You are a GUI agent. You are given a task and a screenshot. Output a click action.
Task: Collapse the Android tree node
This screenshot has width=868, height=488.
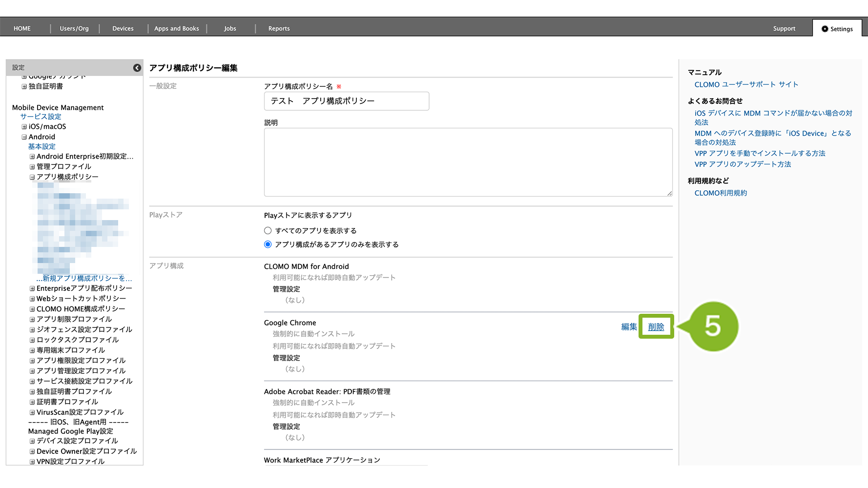(24, 137)
